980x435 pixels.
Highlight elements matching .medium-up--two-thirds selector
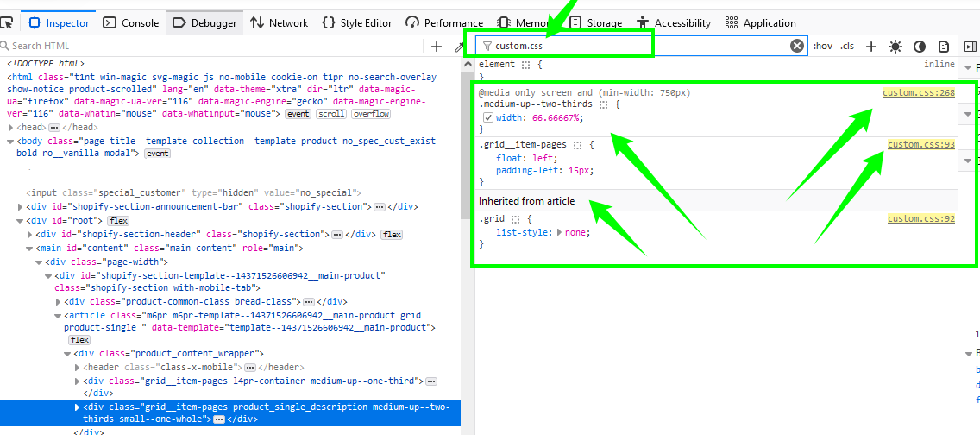604,104
